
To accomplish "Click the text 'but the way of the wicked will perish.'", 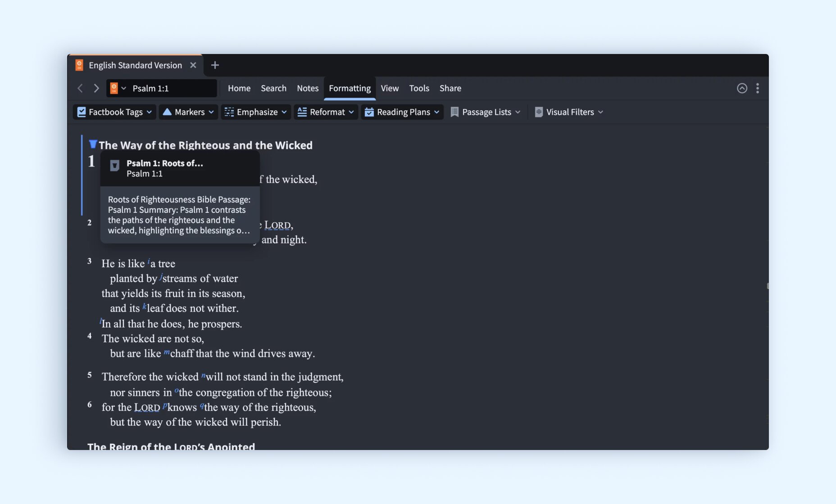I will [x=195, y=423].
